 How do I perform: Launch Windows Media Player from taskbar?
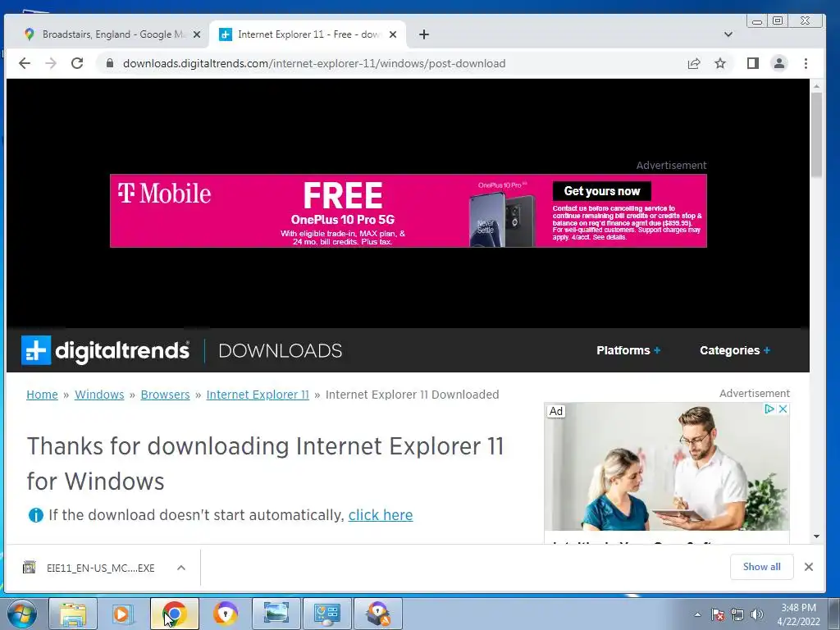click(123, 614)
